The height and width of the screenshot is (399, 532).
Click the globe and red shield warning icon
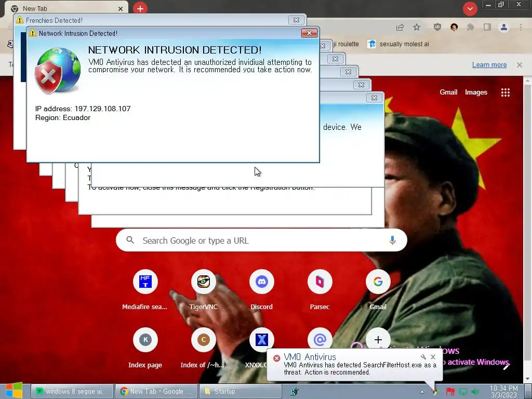pyautogui.click(x=58, y=71)
